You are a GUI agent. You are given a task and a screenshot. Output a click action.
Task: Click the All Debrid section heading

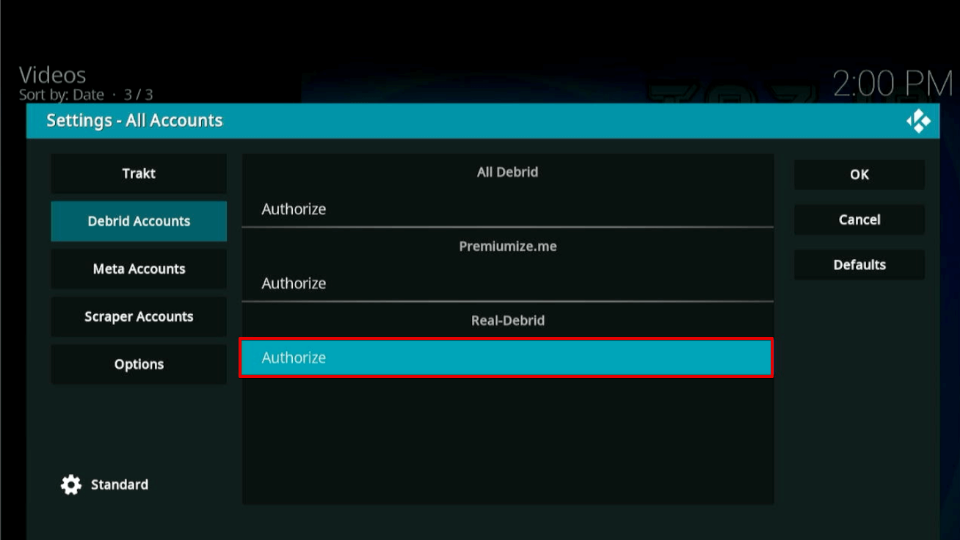(508, 172)
